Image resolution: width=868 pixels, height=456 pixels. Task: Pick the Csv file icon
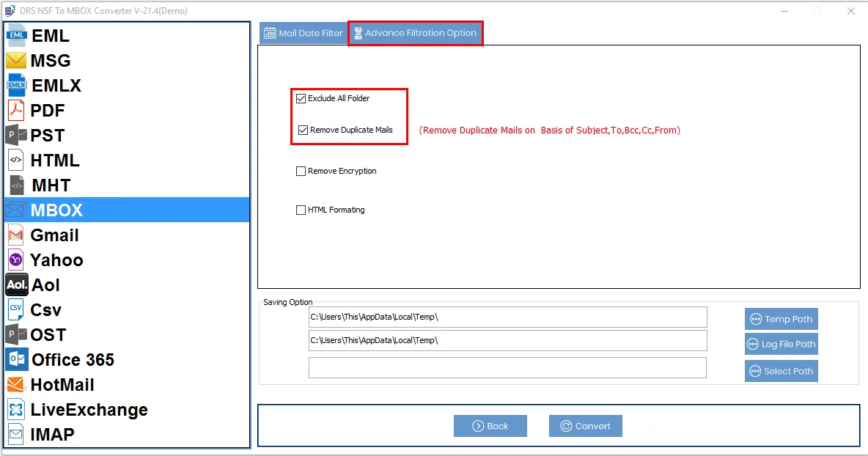15,309
